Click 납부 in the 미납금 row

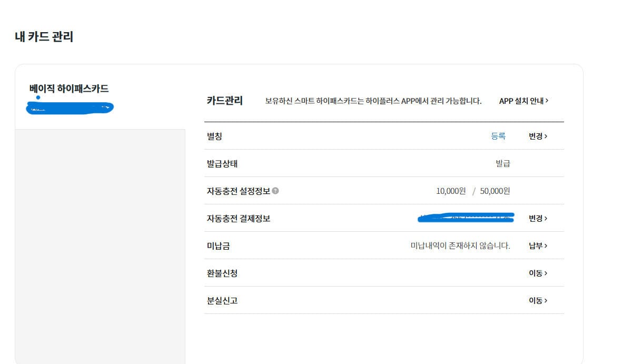[538, 245]
